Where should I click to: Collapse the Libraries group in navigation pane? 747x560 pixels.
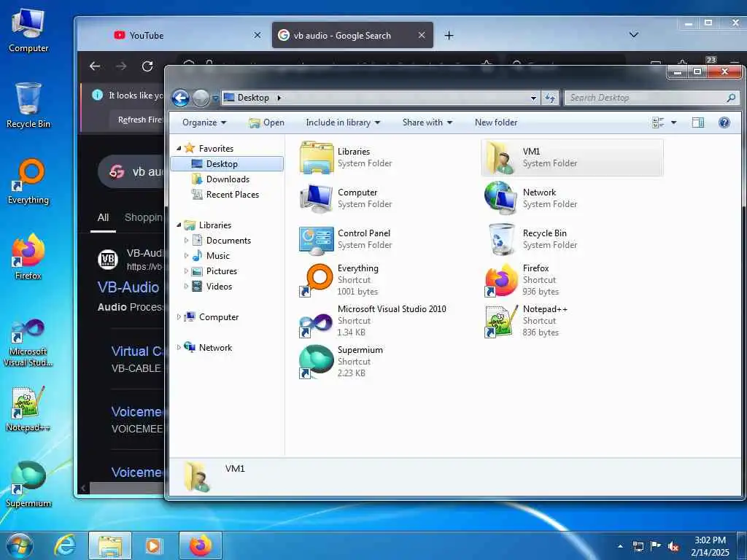pos(179,225)
